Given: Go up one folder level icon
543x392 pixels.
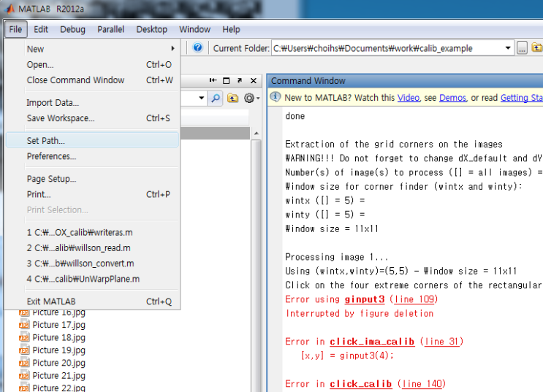Looking at the screenshot, I should click(232, 98).
